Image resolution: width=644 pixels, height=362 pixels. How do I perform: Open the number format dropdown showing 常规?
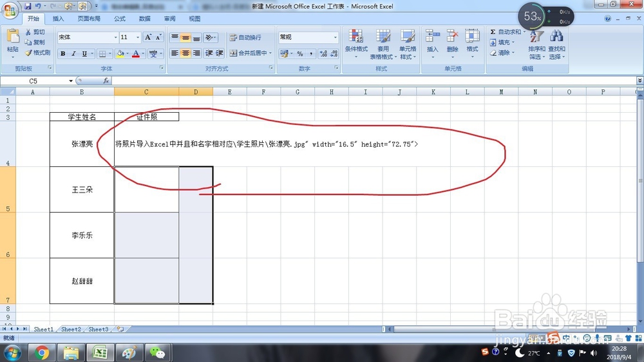pyautogui.click(x=335, y=37)
